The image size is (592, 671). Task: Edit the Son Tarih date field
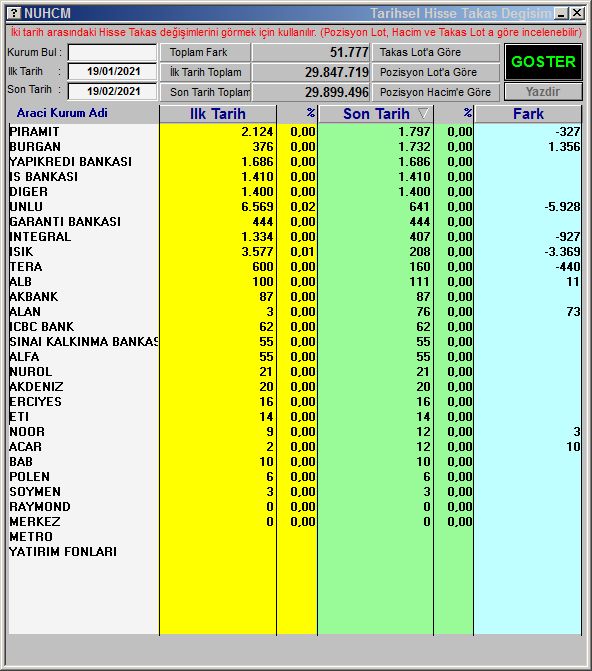pos(113,91)
